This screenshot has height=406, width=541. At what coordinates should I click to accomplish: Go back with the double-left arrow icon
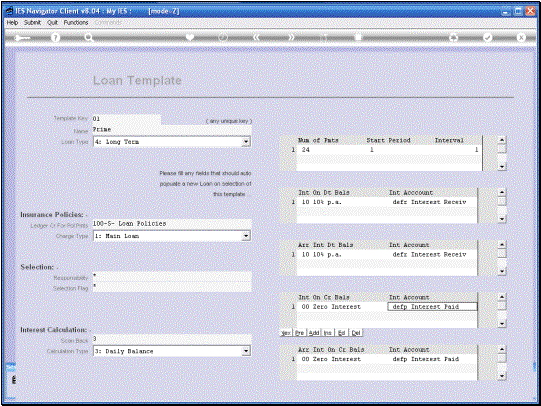tap(256, 37)
